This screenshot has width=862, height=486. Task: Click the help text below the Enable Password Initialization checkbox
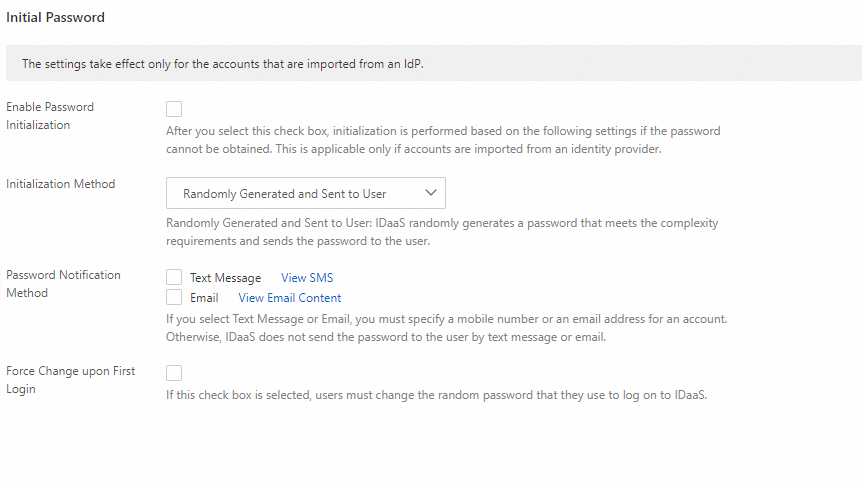click(x=442, y=140)
